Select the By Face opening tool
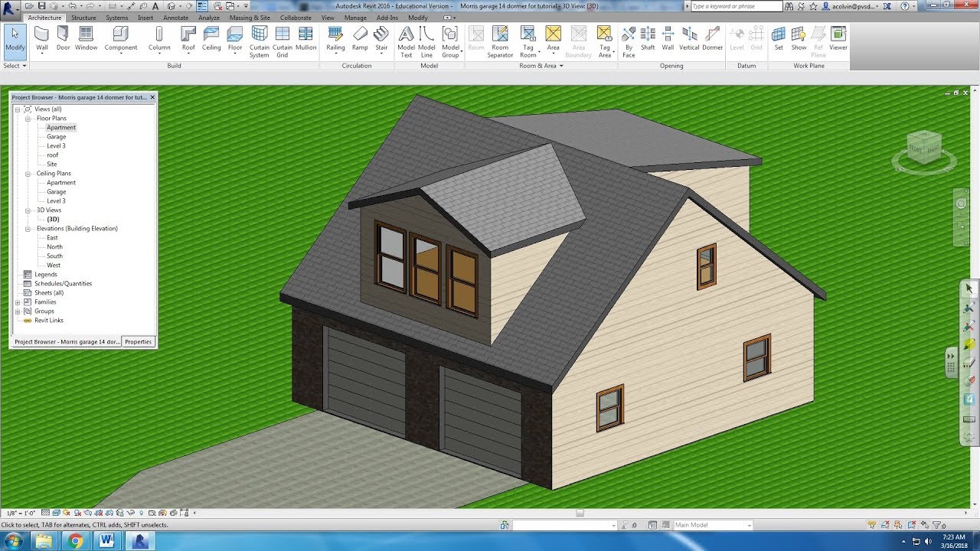Viewport: 980px width, 551px height. [x=629, y=42]
